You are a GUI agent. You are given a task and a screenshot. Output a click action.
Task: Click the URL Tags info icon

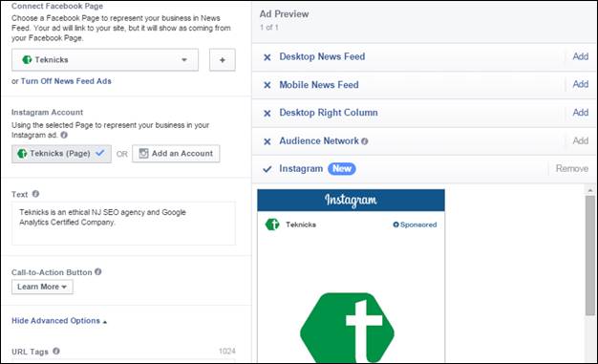click(x=56, y=351)
